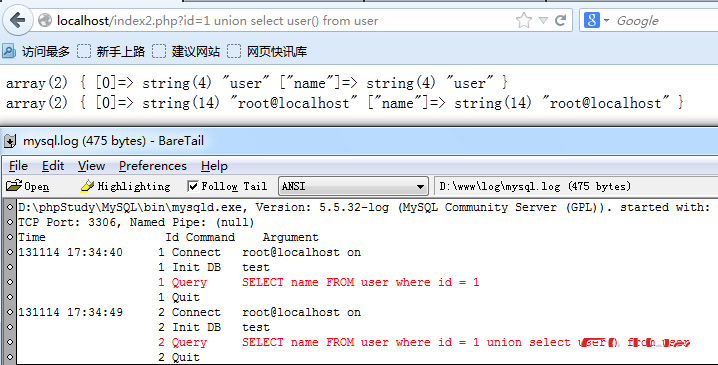This screenshot has height=365, width=718.
Task: Click the address bar URL field
Action: pyautogui.click(x=284, y=21)
